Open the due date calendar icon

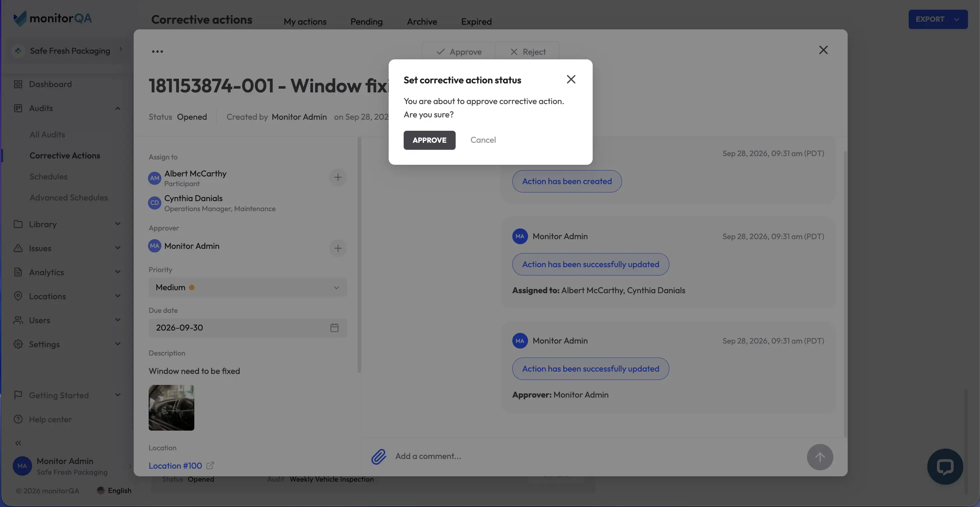tap(334, 327)
